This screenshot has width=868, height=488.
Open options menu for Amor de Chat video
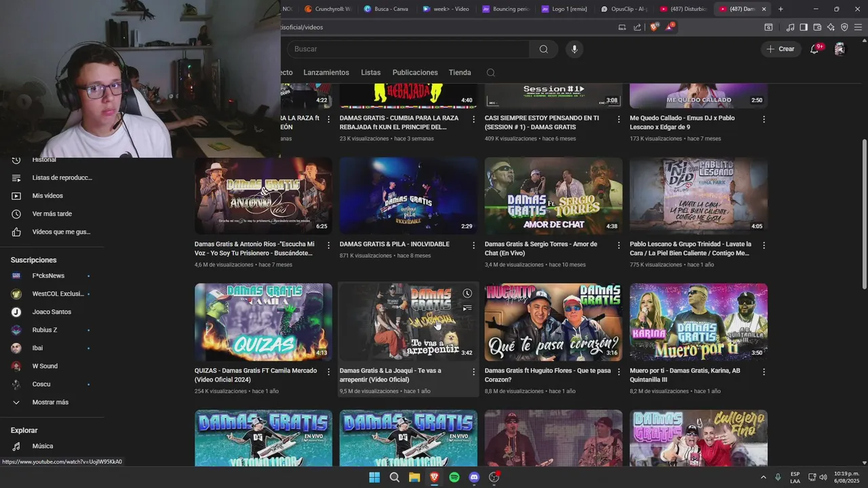[618, 245]
